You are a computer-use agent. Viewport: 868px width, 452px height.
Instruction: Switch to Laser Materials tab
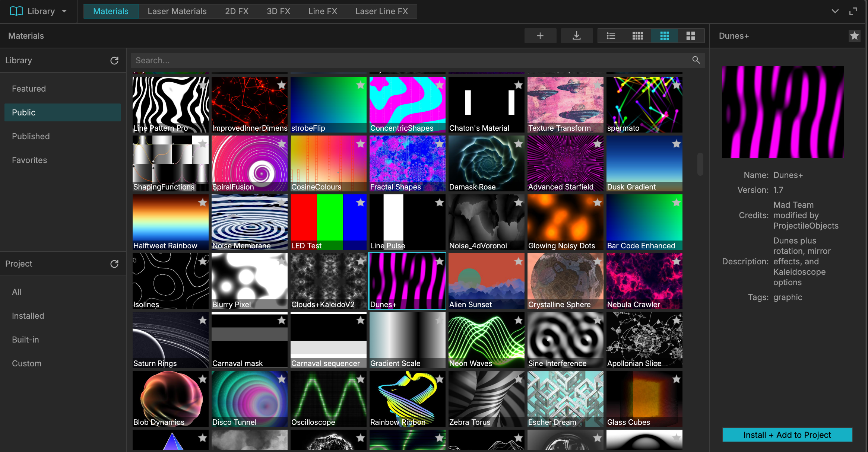click(177, 11)
